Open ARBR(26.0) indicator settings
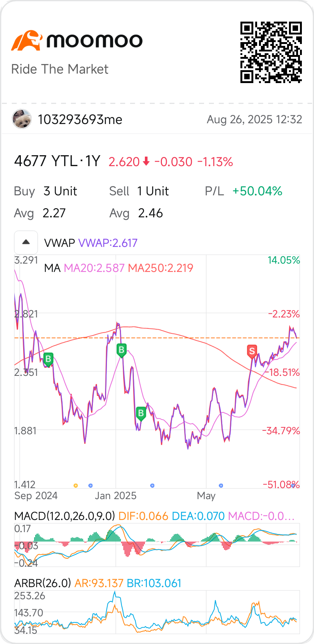 coord(42,583)
